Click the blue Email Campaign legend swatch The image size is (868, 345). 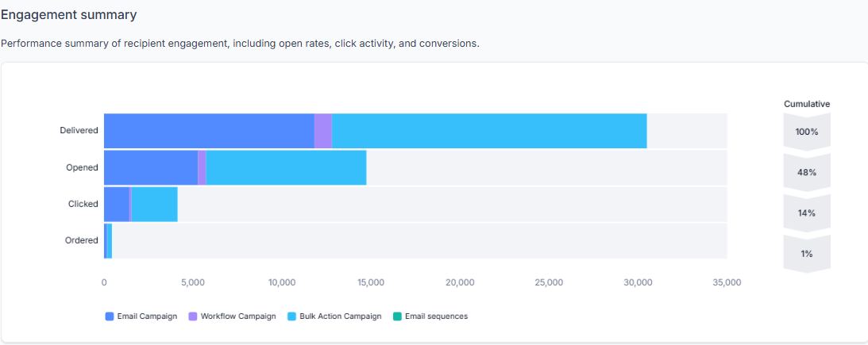coord(109,316)
